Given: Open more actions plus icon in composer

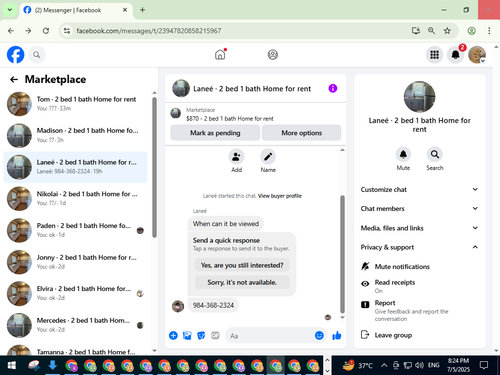Looking at the screenshot, I should click(x=173, y=335).
